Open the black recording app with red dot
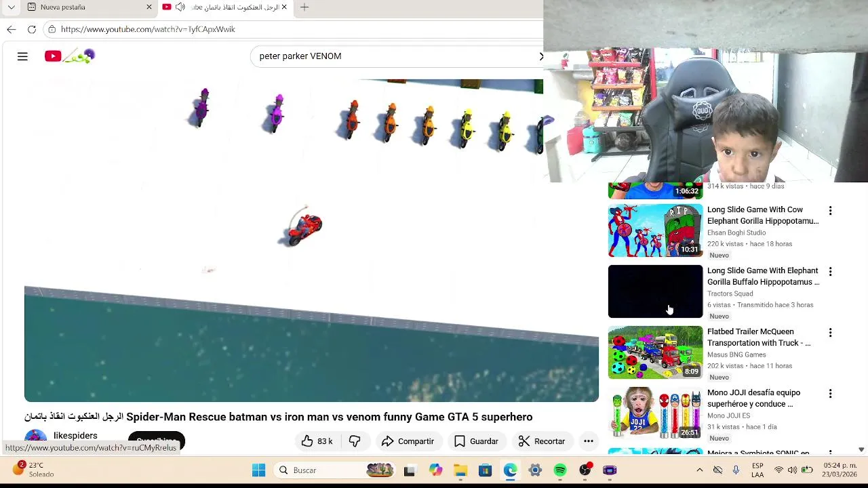868x488 pixels. [585, 470]
